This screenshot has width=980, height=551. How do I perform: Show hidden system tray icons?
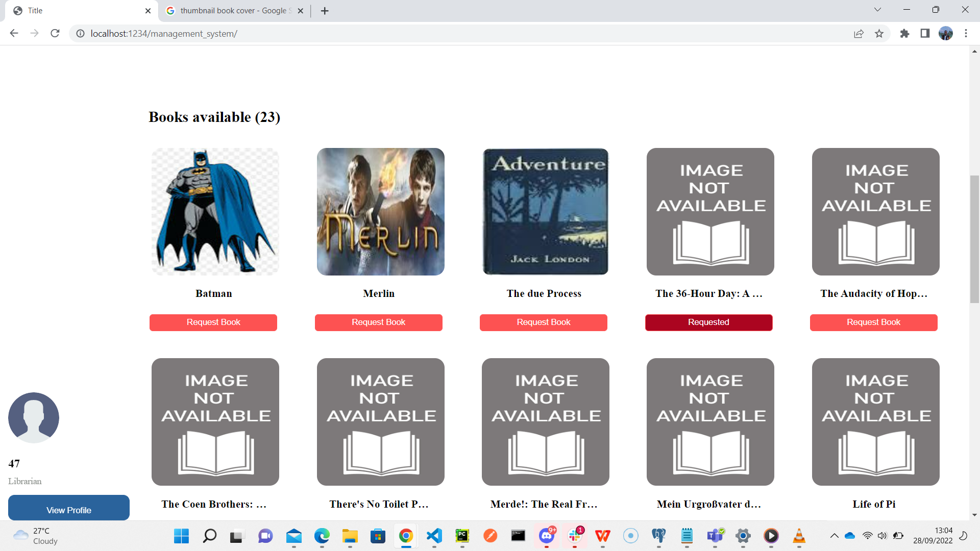pos(834,536)
